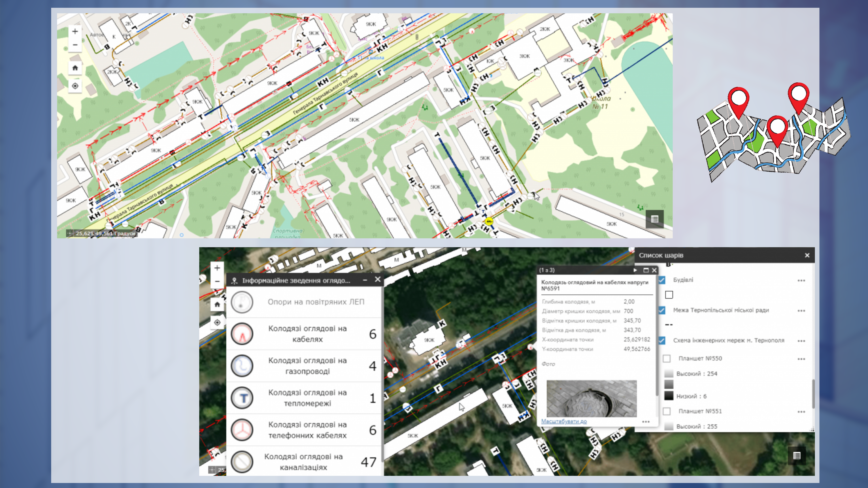Click coordinate crosshair icon on satellite map
The image size is (868, 488).
tap(212, 470)
